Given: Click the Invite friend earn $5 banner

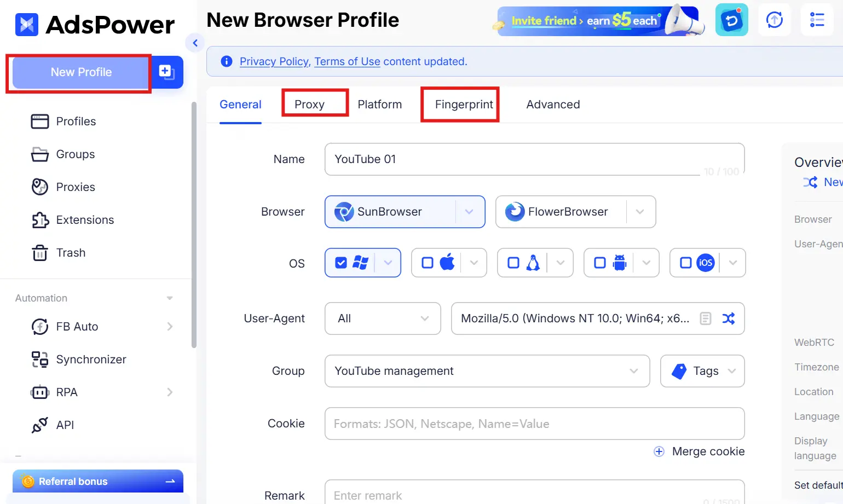Looking at the screenshot, I should tap(599, 21).
